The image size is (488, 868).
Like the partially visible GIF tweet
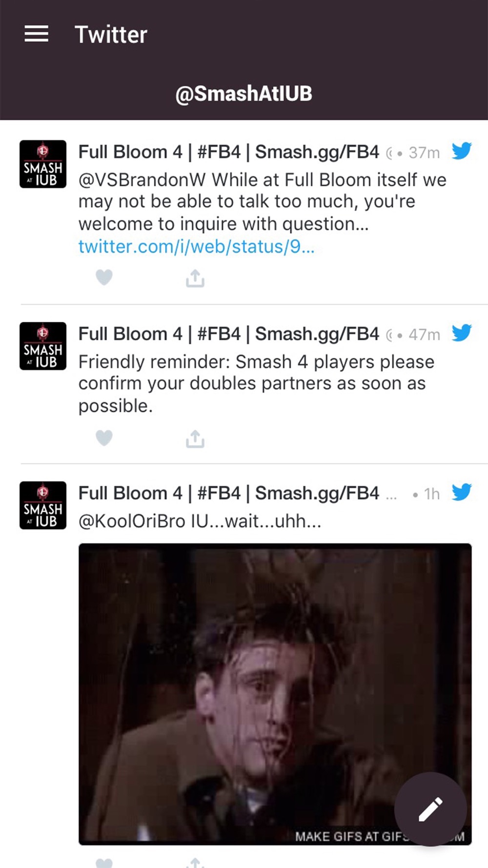(104, 863)
